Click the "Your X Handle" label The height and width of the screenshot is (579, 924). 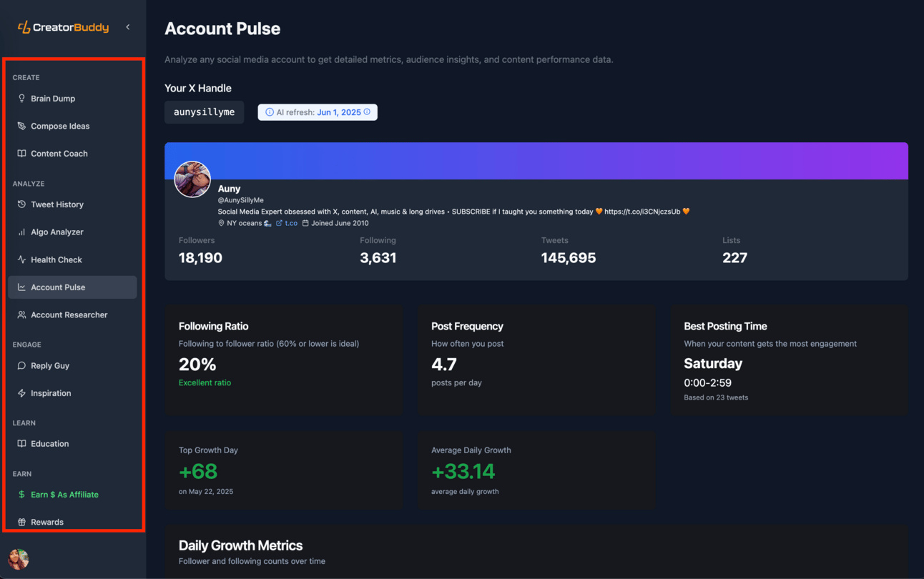coord(198,88)
